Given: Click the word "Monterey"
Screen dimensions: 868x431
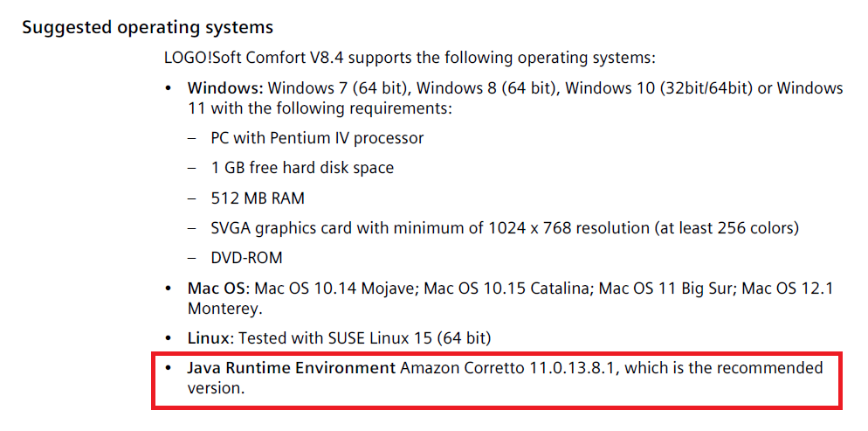Looking at the screenshot, I should (x=223, y=309).
